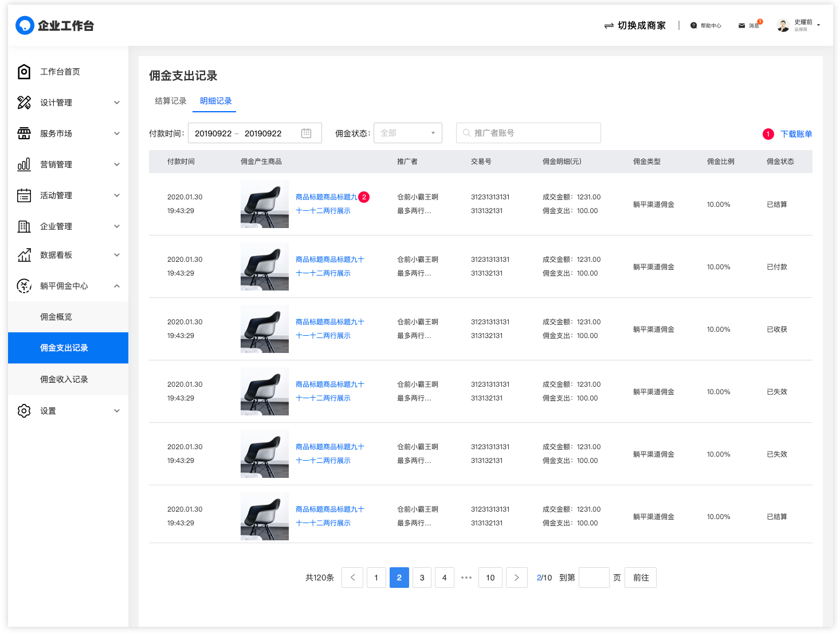Screen dimensions: 840x636
Task: Click the 工作台首页 sidebar icon
Action: (x=24, y=72)
